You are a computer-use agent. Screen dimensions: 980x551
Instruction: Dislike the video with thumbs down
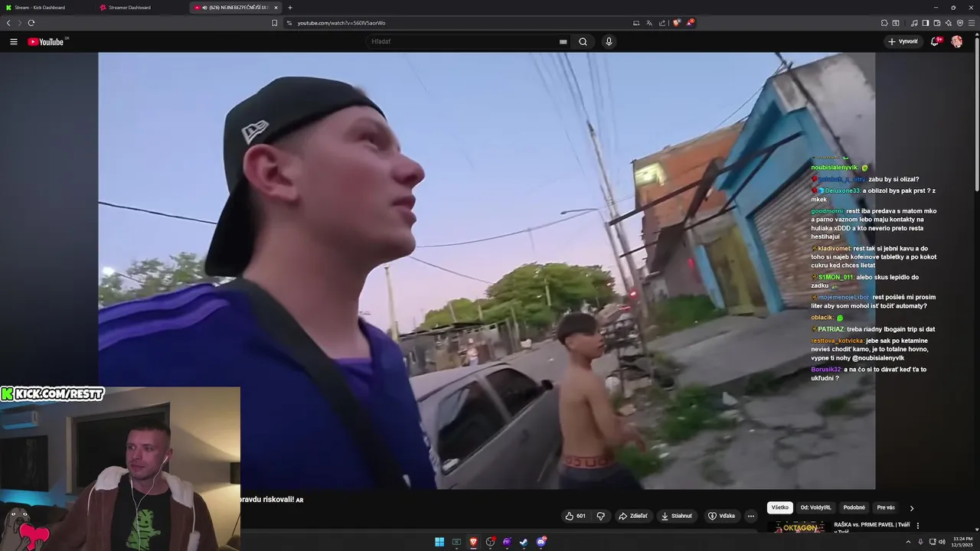(601, 516)
